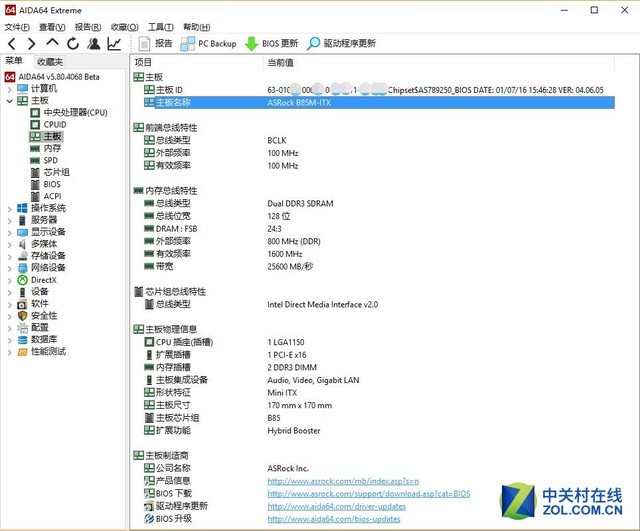This screenshot has height=531, width=640.
Task: Click the Forward navigation arrow
Action: tap(31, 44)
